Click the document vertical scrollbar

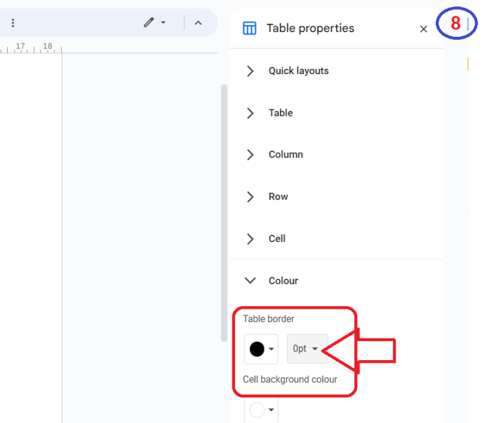point(224,213)
